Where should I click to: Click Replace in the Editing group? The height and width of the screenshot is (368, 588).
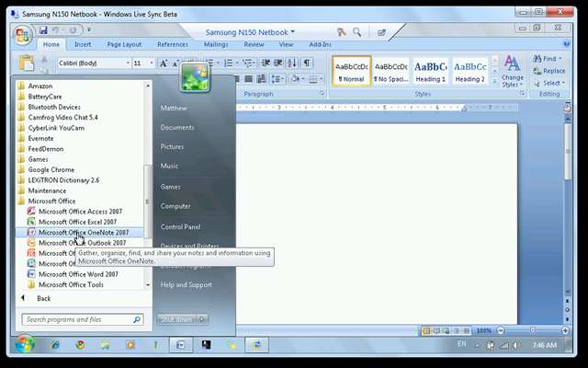coord(549,71)
